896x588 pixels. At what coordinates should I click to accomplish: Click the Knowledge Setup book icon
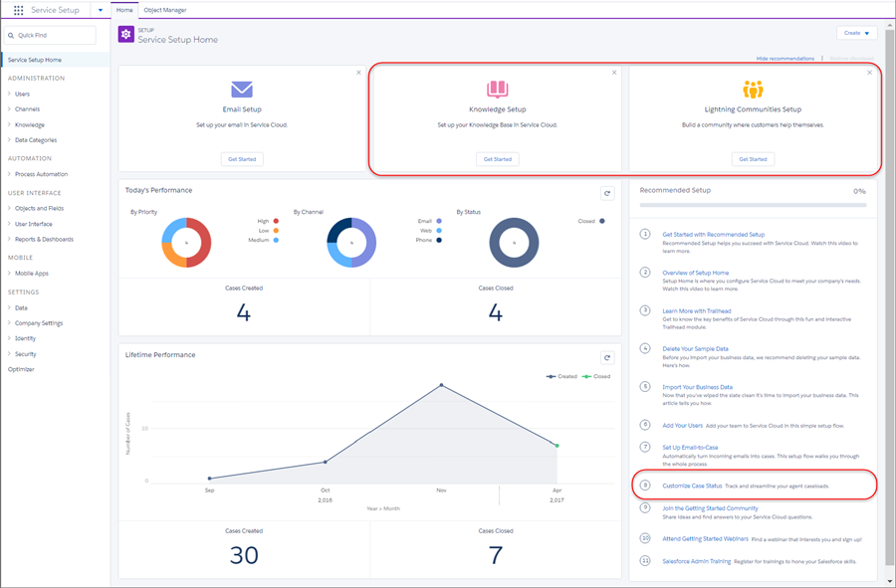(x=497, y=90)
